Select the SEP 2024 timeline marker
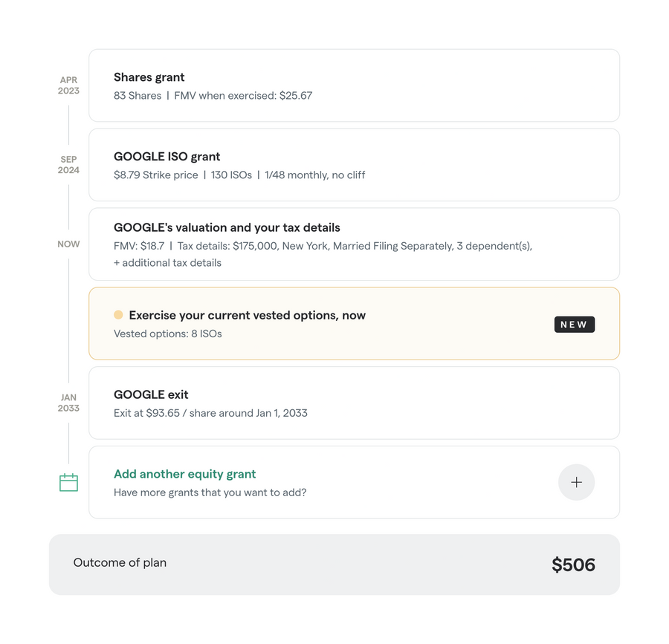The image size is (669, 644). (x=68, y=164)
